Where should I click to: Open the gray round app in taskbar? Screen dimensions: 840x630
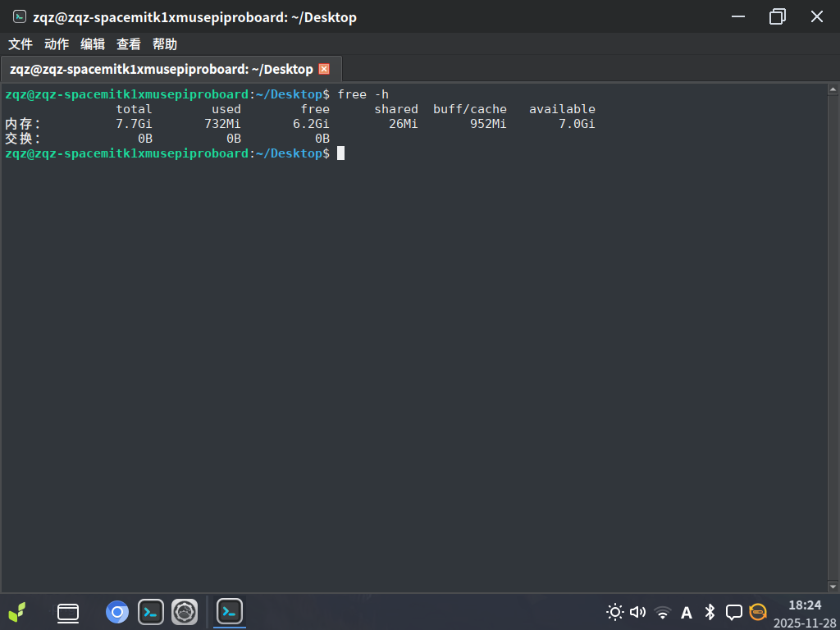coord(185,612)
